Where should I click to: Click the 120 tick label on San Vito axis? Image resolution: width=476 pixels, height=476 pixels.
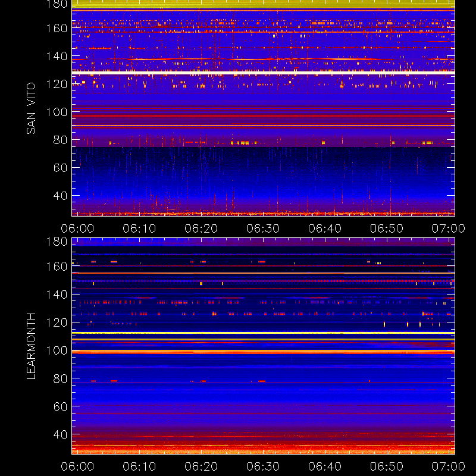point(57,84)
